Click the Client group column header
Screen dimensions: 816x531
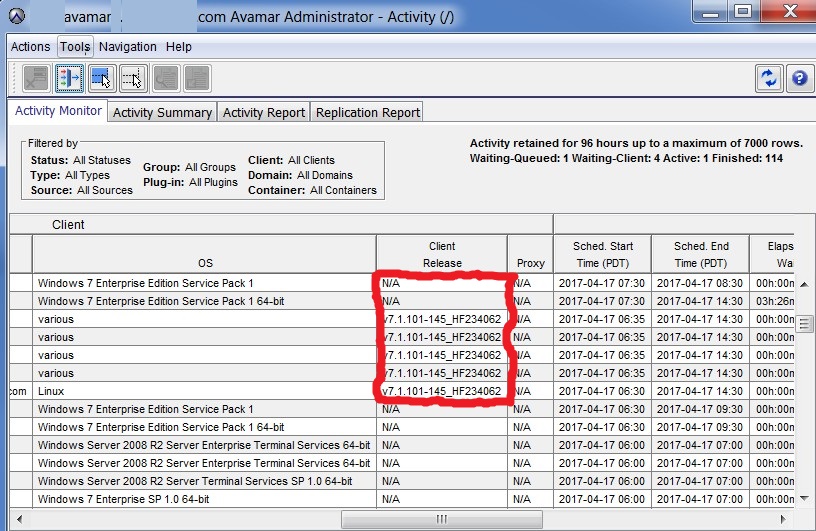[x=281, y=224]
